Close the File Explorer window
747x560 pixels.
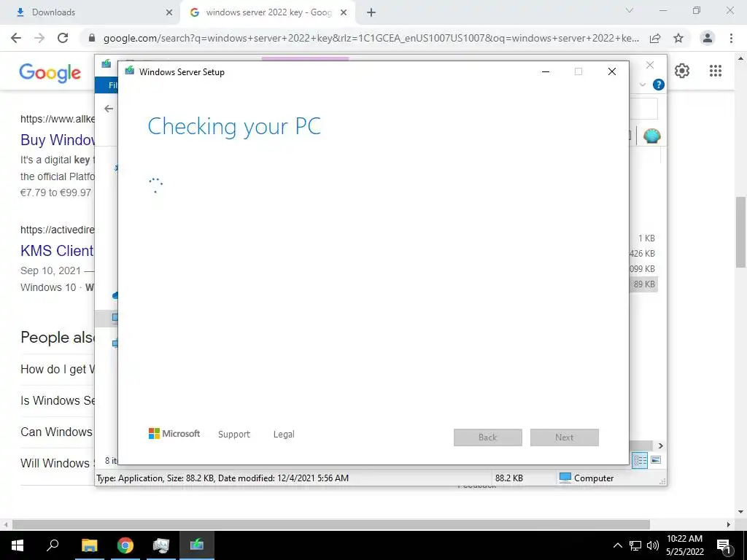(650, 65)
